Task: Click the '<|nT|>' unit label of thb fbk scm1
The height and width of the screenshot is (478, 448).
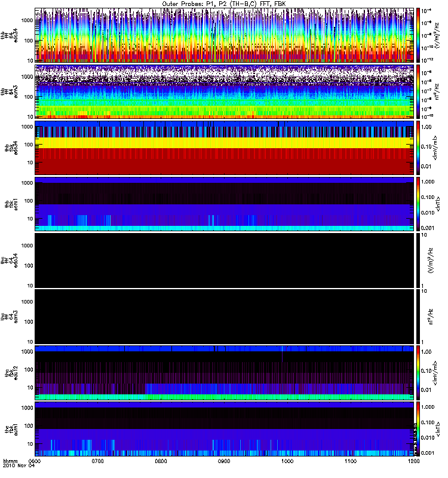Action: click(438, 204)
